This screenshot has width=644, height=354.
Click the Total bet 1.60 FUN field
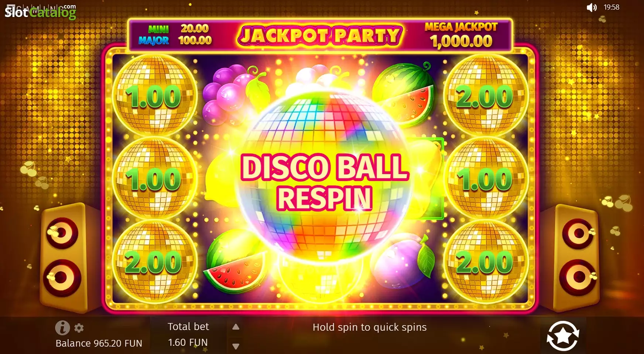click(188, 334)
